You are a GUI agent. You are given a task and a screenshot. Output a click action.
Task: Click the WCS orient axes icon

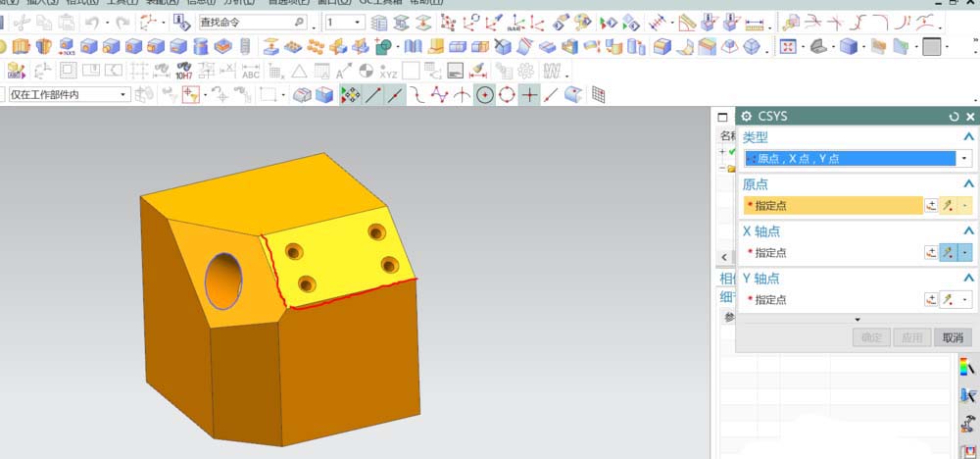149,24
